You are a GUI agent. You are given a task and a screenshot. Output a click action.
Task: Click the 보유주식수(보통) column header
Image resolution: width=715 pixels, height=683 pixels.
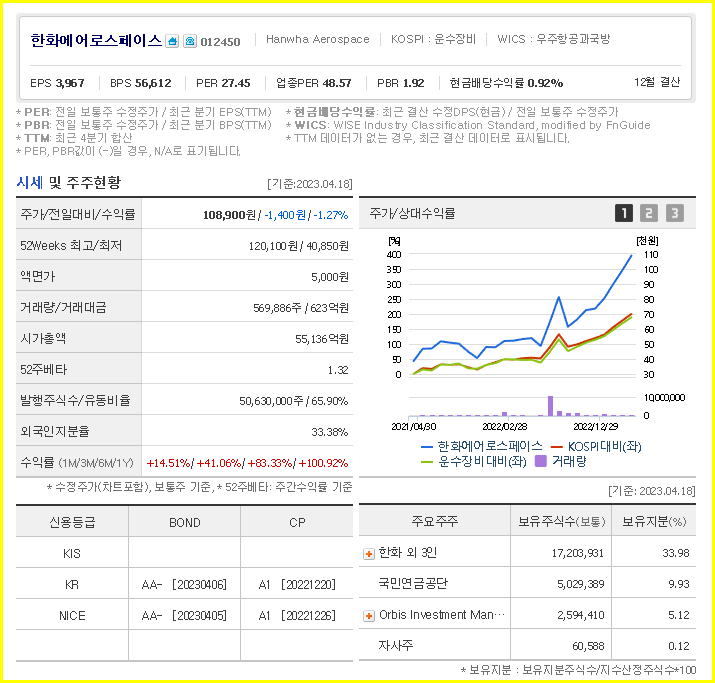pyautogui.click(x=561, y=522)
